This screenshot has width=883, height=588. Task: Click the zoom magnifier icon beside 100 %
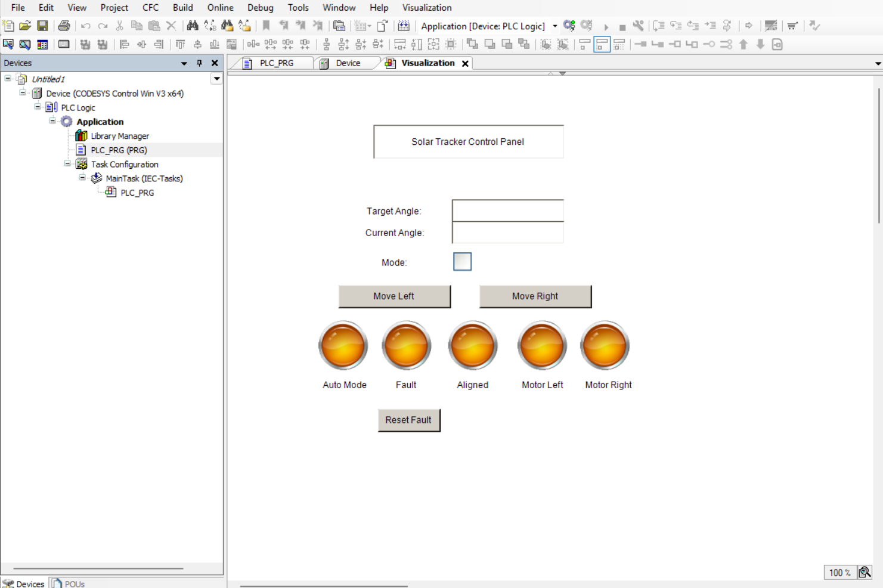pos(865,572)
